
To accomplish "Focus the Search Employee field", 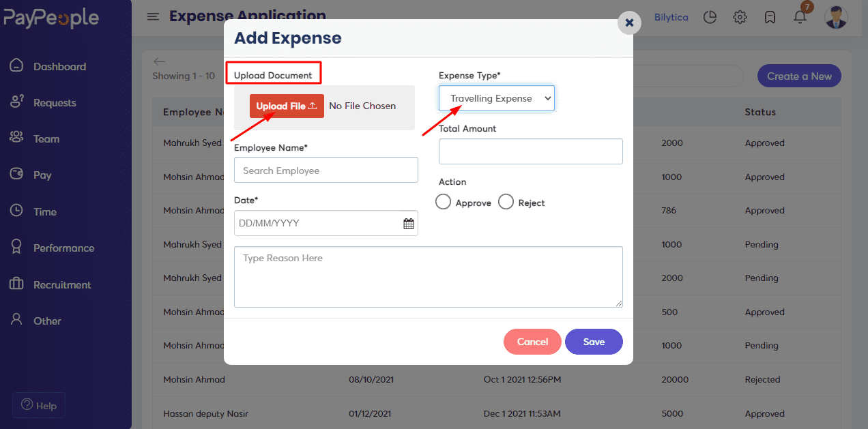I will coord(325,171).
